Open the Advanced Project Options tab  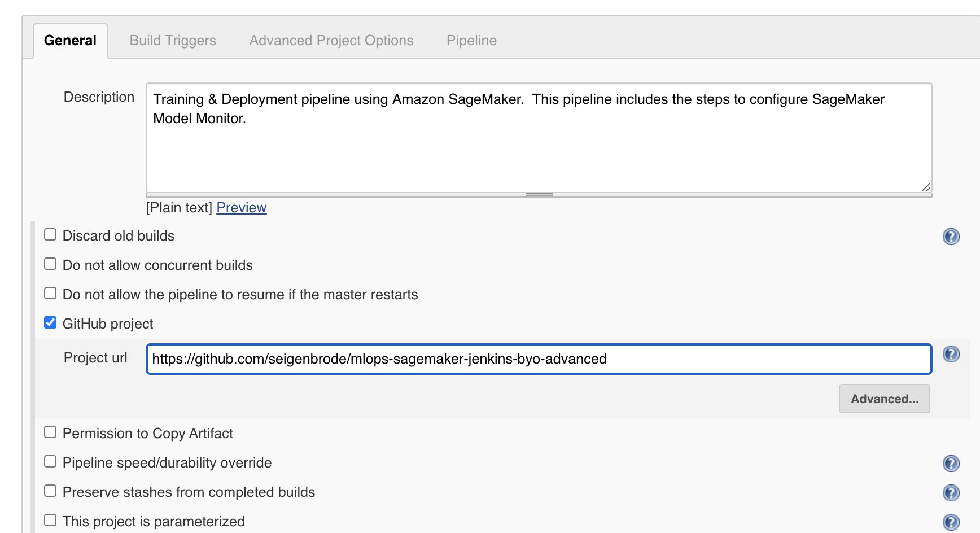pyautogui.click(x=331, y=41)
